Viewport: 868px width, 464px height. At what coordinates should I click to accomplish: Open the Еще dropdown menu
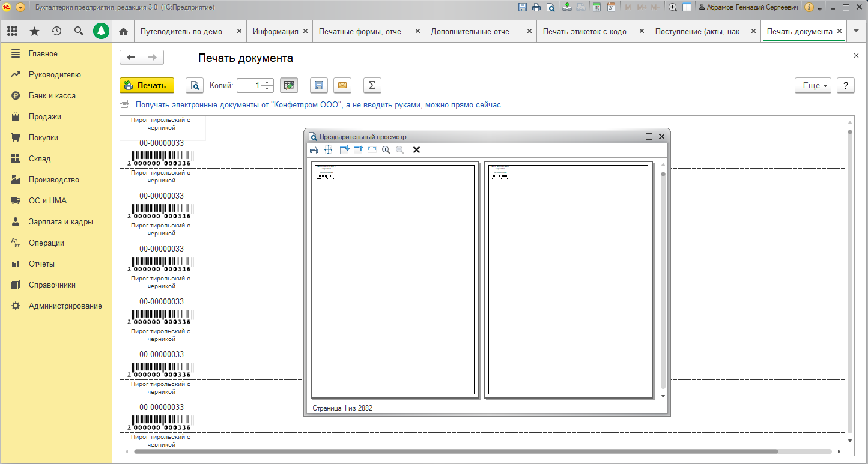pyautogui.click(x=813, y=85)
